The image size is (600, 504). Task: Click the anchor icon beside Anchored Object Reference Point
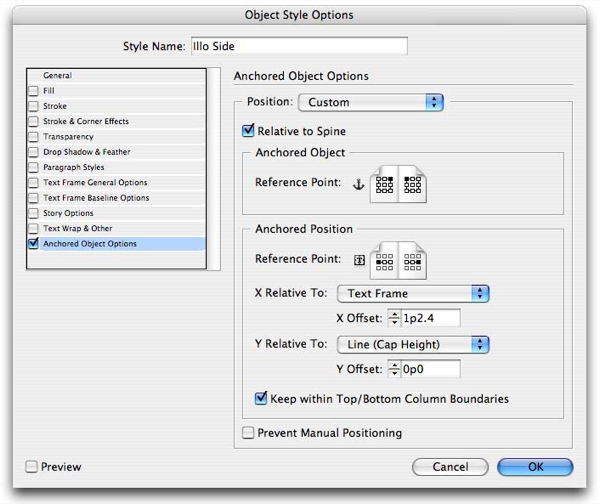pyautogui.click(x=358, y=184)
